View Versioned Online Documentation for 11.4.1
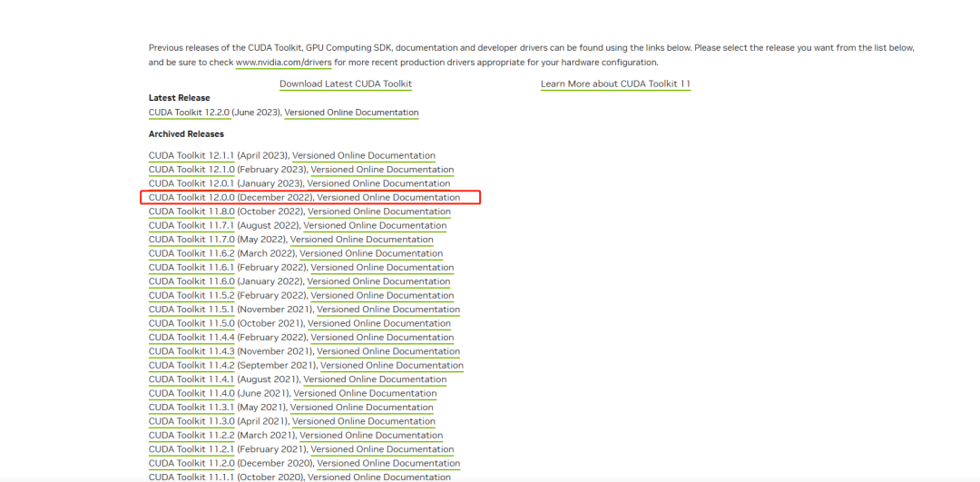Image resolution: width=980 pixels, height=482 pixels. 375,379
